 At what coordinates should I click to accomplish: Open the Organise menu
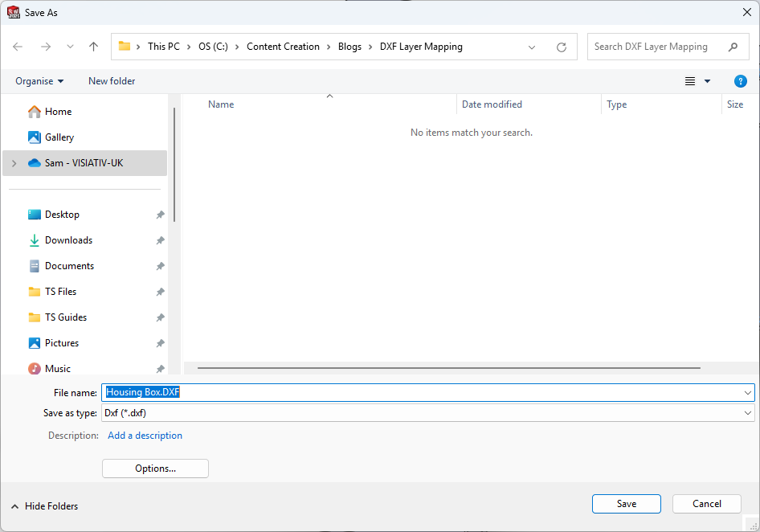point(39,80)
